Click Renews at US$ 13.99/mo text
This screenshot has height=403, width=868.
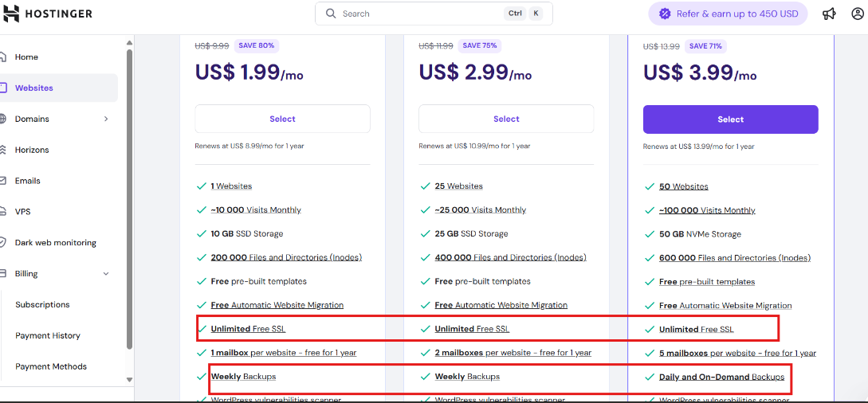pos(698,147)
